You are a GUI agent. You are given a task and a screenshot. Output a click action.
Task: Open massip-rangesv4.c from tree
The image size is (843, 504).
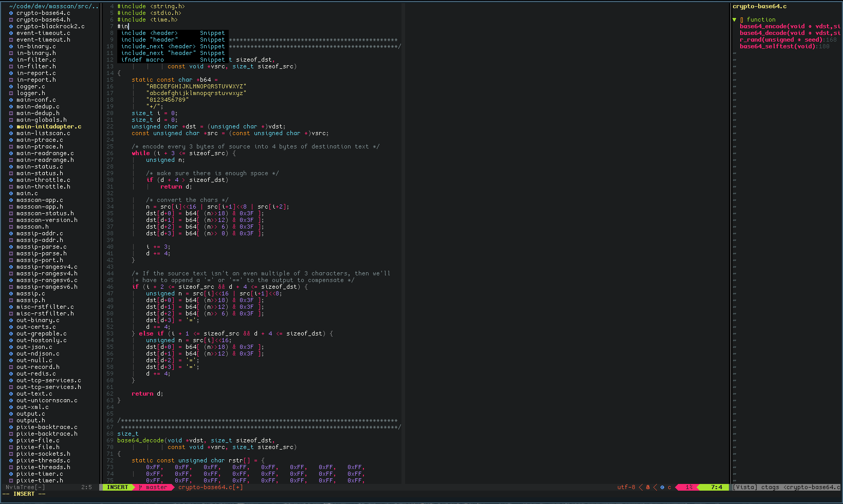[x=47, y=267]
